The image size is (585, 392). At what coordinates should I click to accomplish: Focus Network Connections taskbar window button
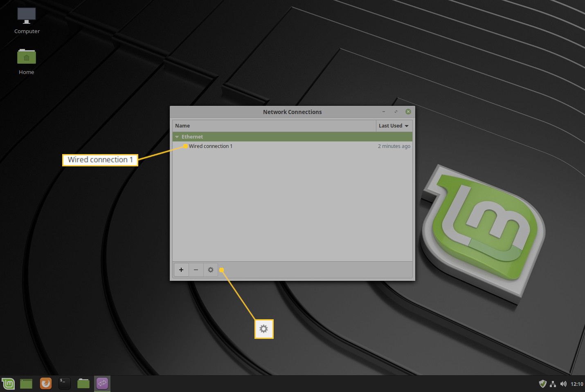102,383
